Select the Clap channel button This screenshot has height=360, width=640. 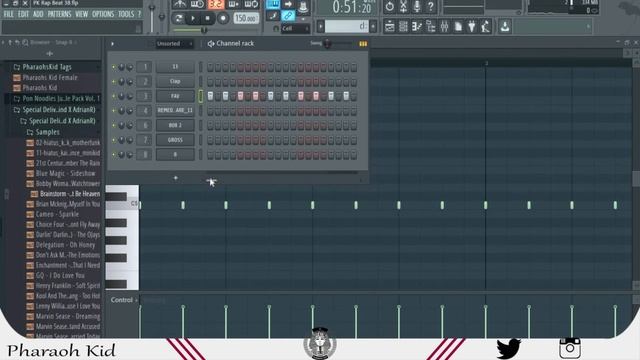(x=175, y=82)
